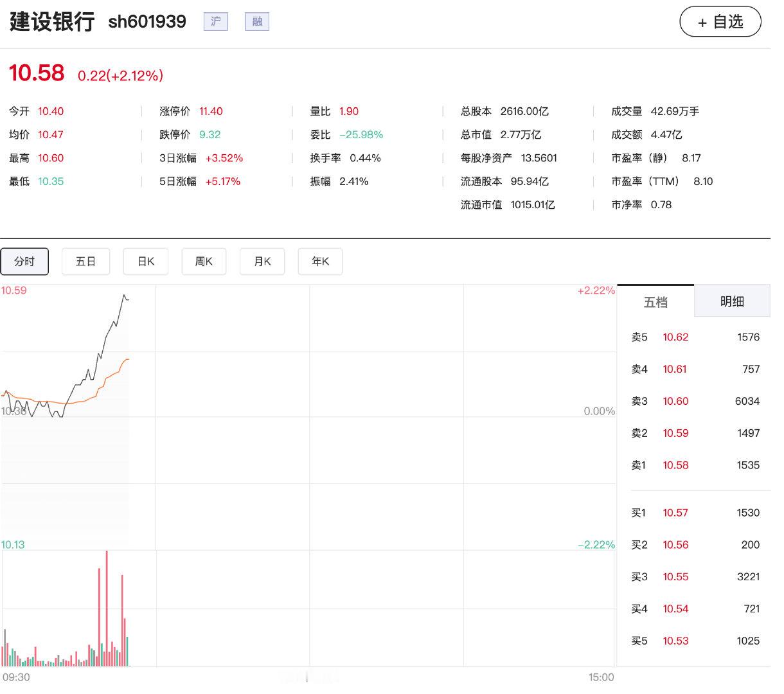The width and height of the screenshot is (784, 694).
Task: Click 每股净资产 value 13.5601
Action: pyautogui.click(x=539, y=158)
